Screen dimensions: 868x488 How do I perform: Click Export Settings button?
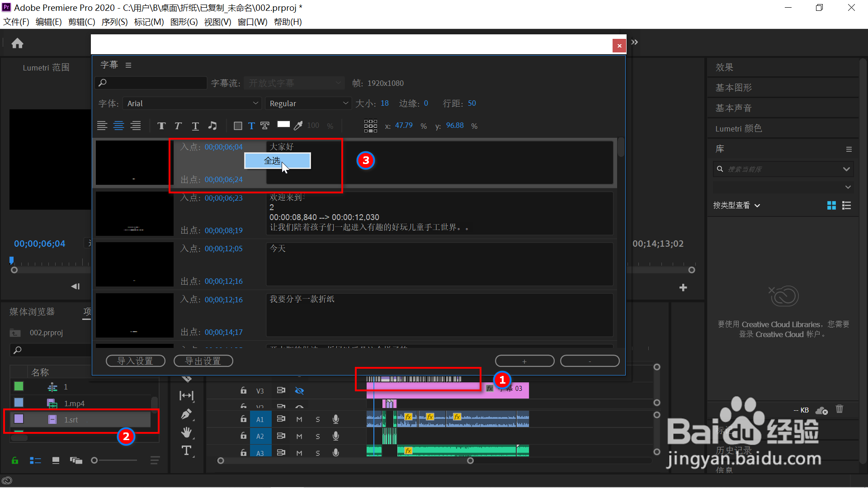tap(203, 361)
